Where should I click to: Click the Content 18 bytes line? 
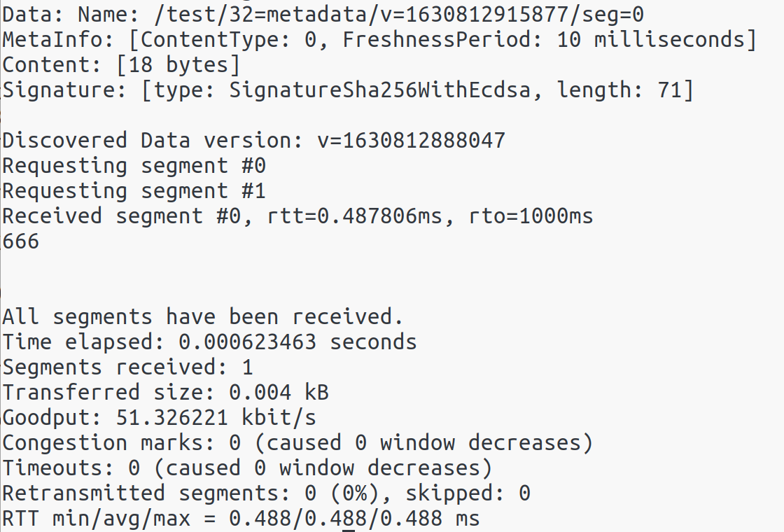(x=122, y=65)
